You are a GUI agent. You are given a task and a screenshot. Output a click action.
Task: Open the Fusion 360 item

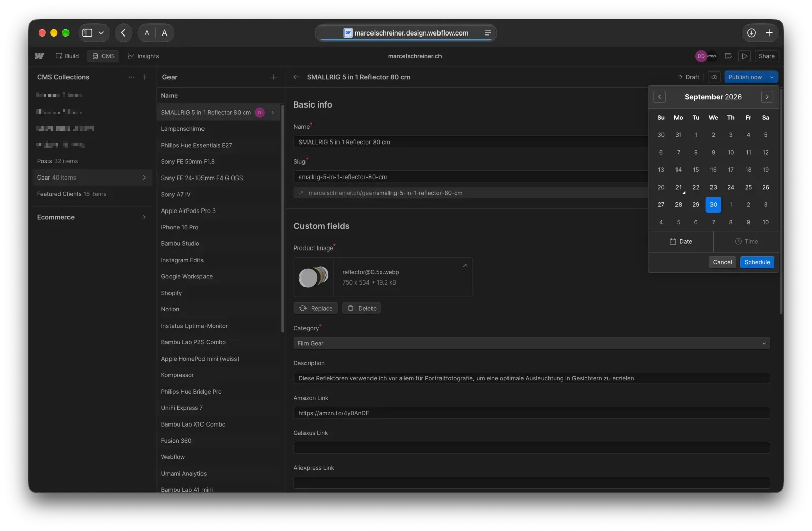219,441
